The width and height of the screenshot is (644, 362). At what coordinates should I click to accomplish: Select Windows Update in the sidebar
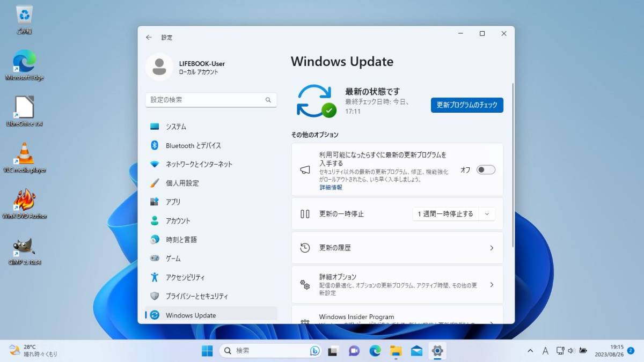point(211,315)
